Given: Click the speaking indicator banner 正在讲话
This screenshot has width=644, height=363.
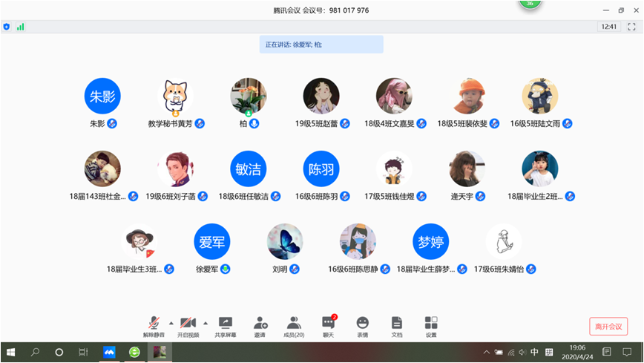Looking at the screenshot, I should (321, 45).
